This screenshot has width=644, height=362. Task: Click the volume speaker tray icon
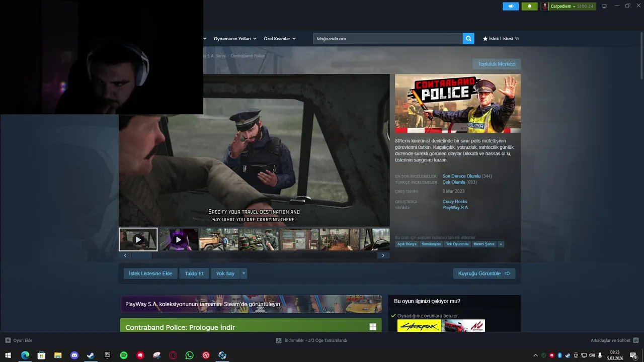[x=592, y=355]
